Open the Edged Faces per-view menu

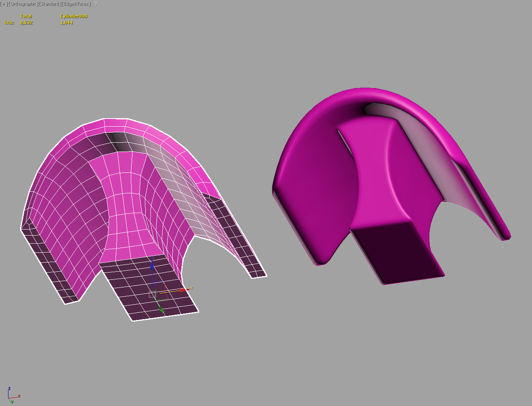click(76, 4)
